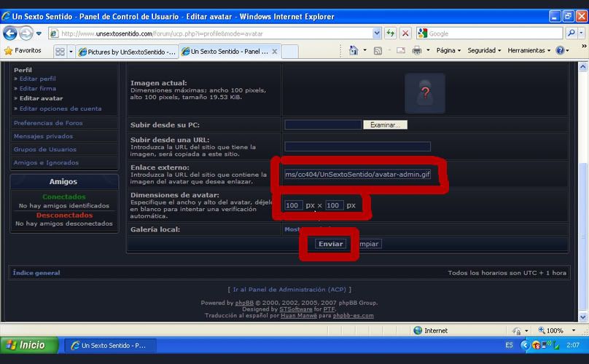Open Preferencias de Foros section
This screenshot has width=589, height=364.
pos(48,123)
